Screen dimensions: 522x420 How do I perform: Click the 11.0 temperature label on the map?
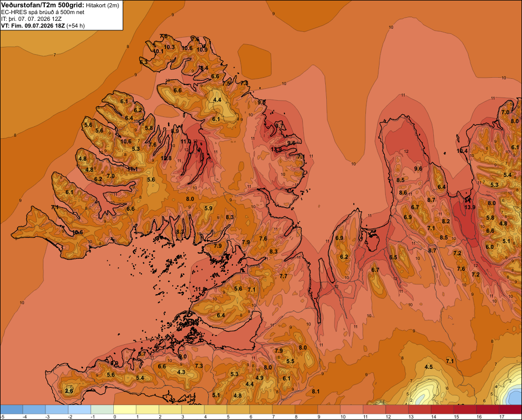pyautogui.click(x=186, y=141)
